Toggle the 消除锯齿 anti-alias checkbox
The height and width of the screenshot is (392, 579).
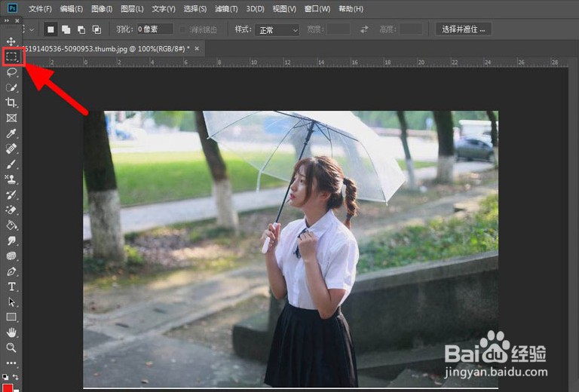click(183, 29)
